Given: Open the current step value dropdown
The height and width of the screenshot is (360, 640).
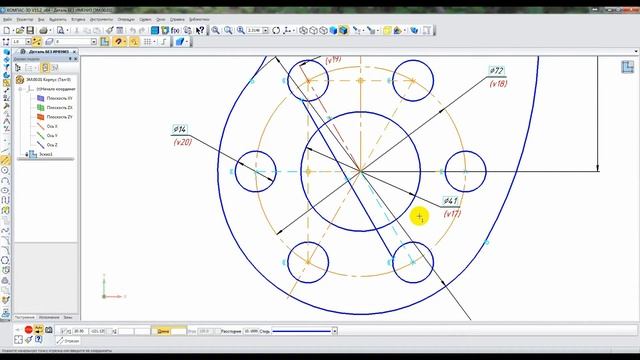Looking at the screenshot, I should [28, 42].
